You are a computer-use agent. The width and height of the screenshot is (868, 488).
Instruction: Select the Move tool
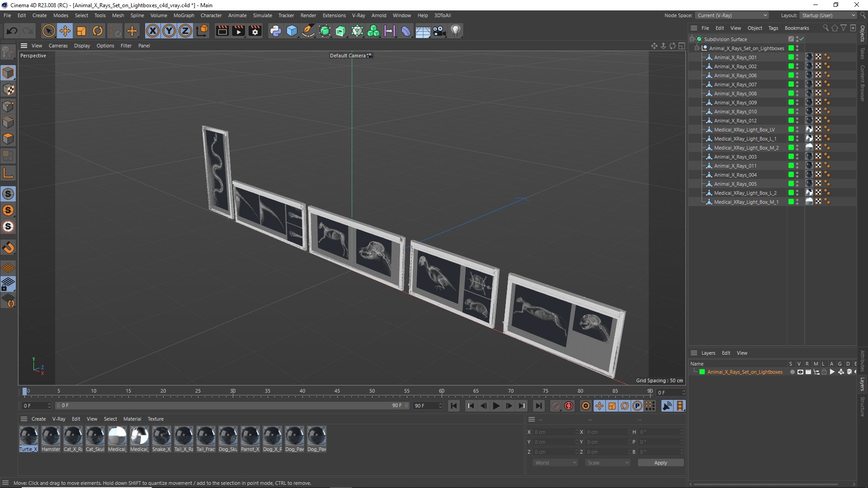tap(65, 31)
